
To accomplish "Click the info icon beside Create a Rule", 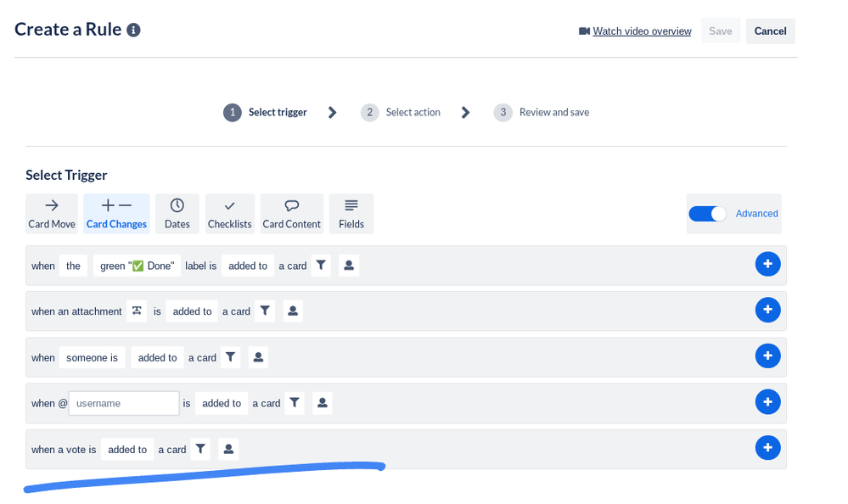I will (132, 29).
